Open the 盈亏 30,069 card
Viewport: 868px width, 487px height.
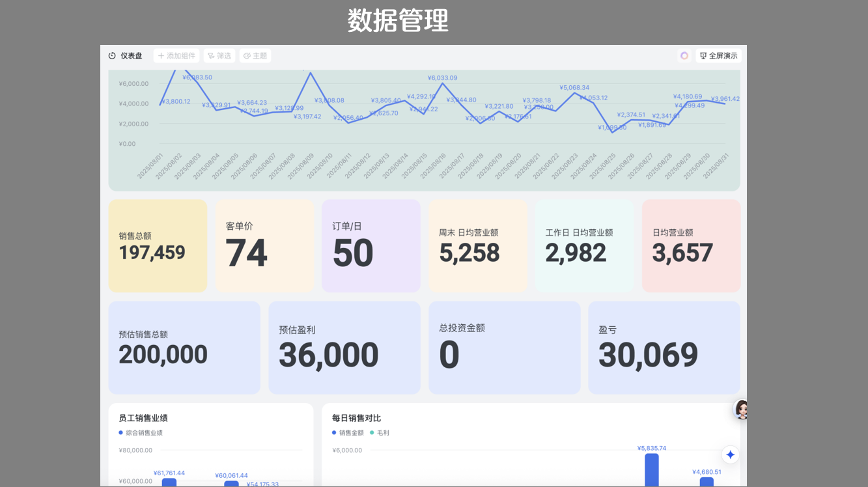[664, 348]
